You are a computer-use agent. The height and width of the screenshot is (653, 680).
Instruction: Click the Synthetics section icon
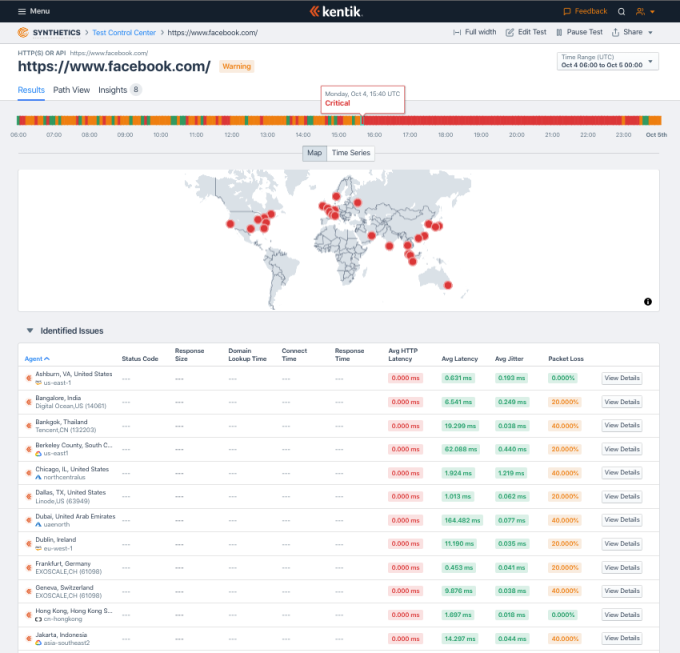coord(23,33)
